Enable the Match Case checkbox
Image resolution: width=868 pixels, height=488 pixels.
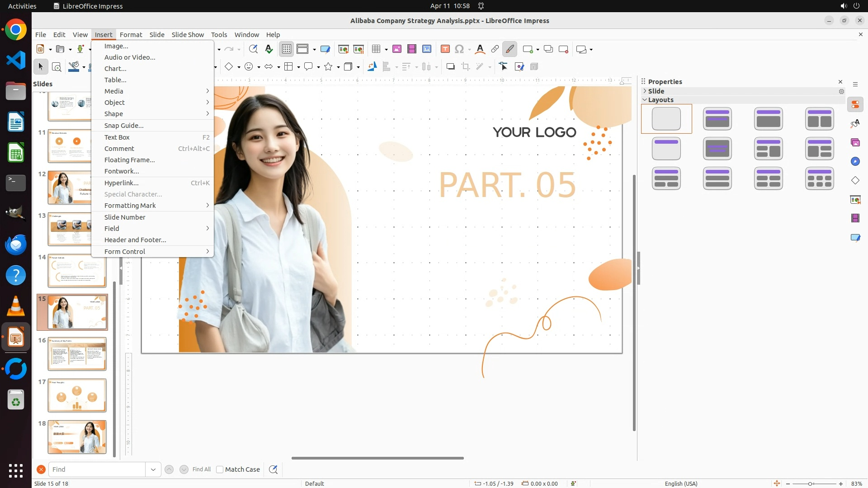click(220, 469)
